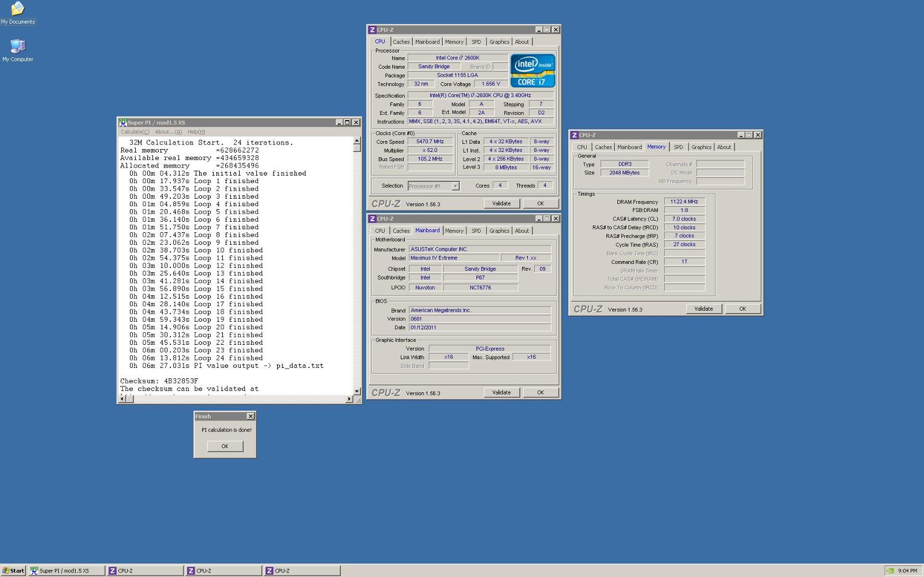Click the Intel Core i7 2600K name field
924x577 pixels.
458,58
